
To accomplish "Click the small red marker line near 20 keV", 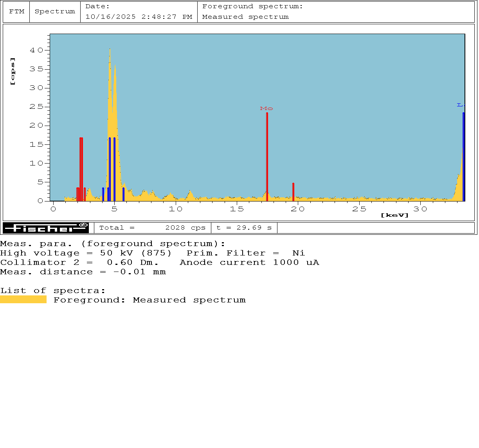I will [293, 192].
